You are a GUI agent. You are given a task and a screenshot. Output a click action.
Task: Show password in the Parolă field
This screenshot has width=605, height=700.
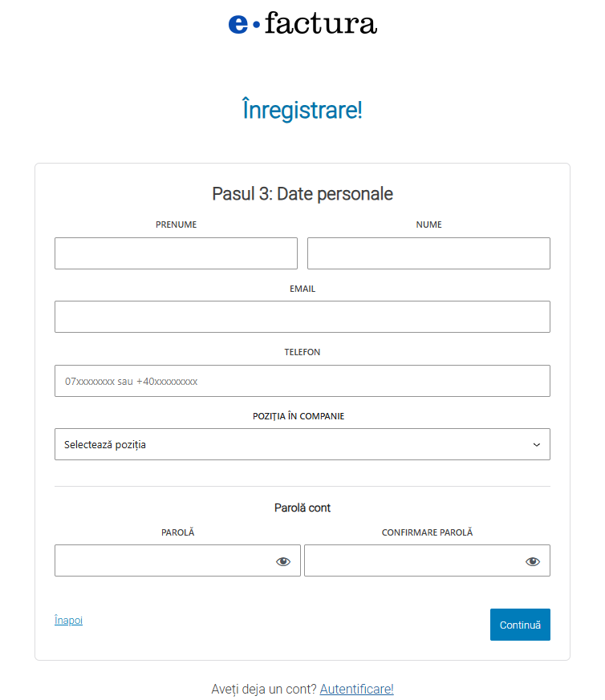283,561
